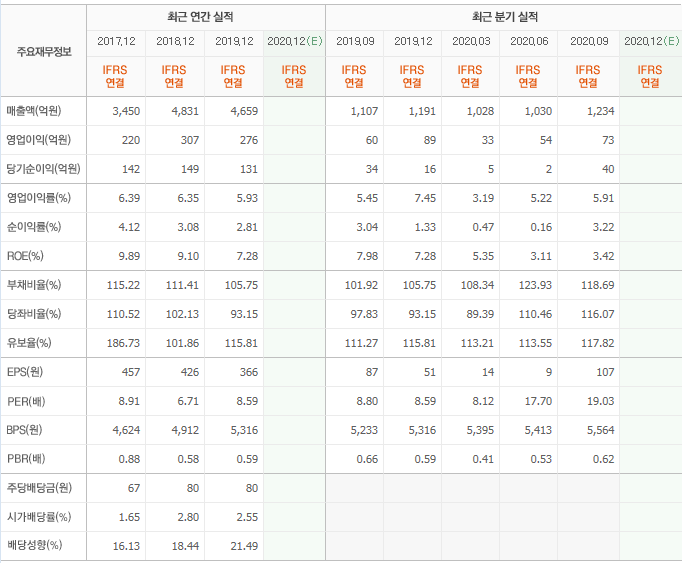Click the '당좌비율(%)' row label

34,314
